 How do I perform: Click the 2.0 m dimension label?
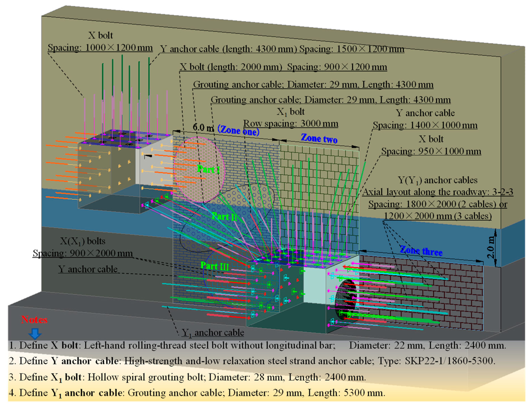(x=490, y=248)
